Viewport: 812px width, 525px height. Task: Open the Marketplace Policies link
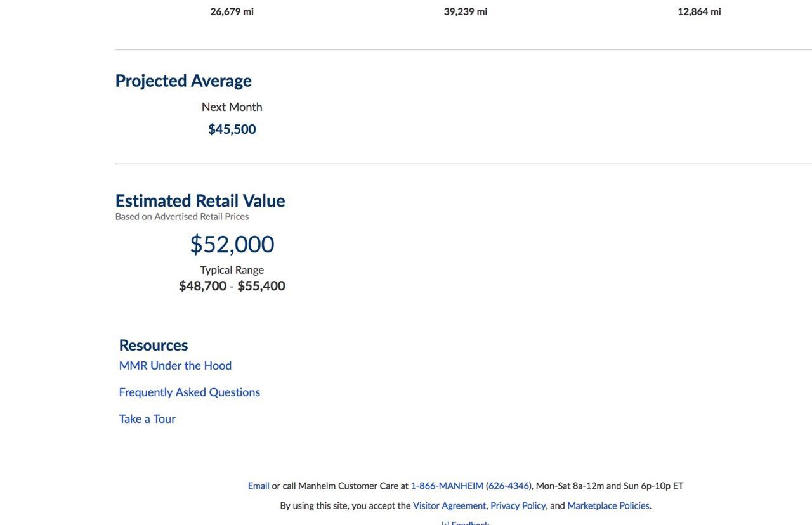[608, 506]
